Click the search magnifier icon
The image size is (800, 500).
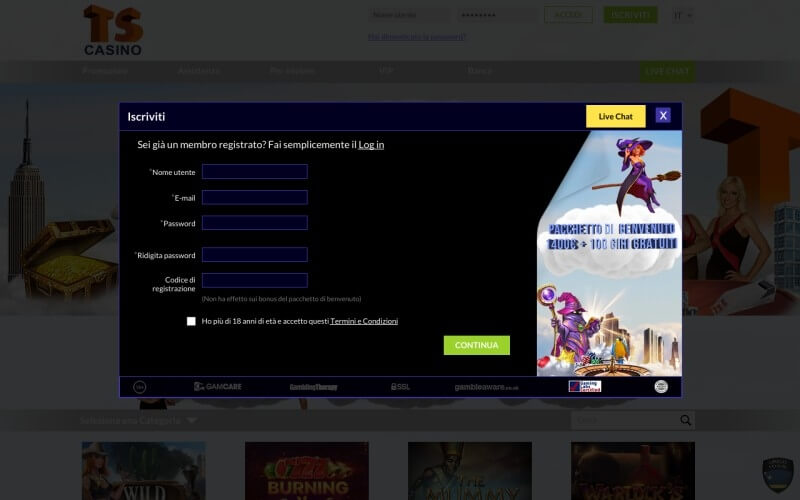(x=686, y=420)
